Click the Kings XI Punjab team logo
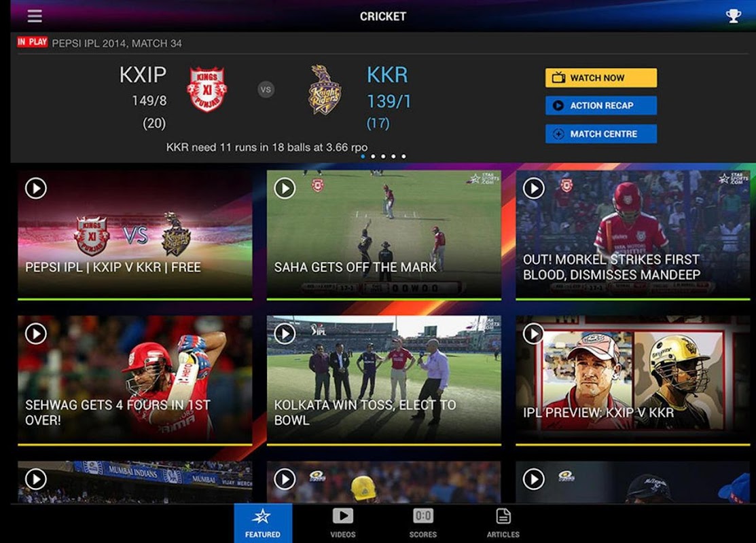The width and height of the screenshot is (756, 543). click(207, 90)
